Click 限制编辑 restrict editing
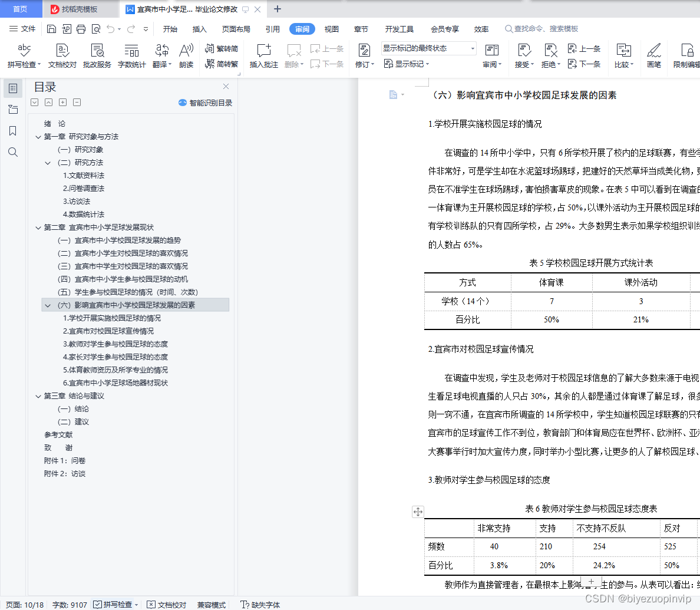The width and height of the screenshot is (700, 610). [x=686, y=56]
